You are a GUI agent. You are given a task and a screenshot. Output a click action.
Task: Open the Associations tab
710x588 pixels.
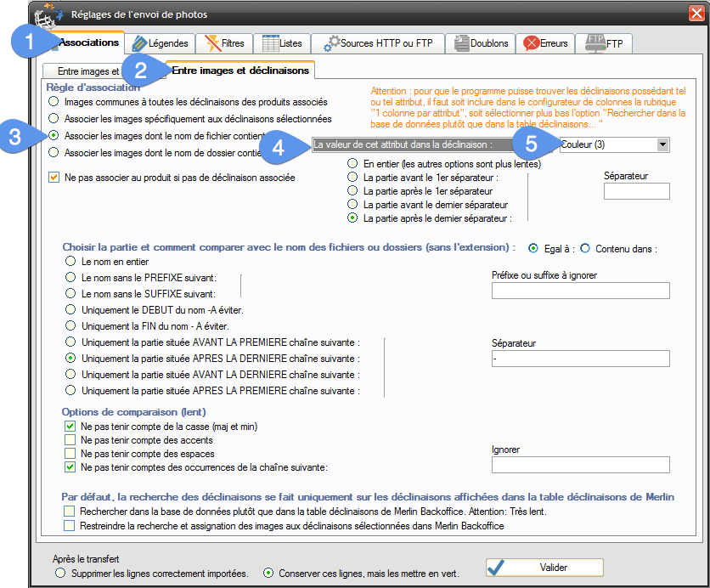click(x=89, y=42)
